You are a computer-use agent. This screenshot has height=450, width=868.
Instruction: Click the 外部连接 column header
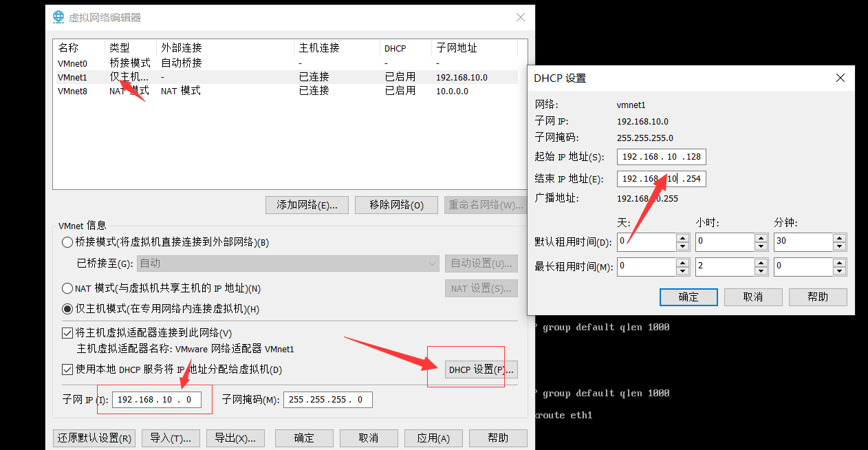point(226,48)
